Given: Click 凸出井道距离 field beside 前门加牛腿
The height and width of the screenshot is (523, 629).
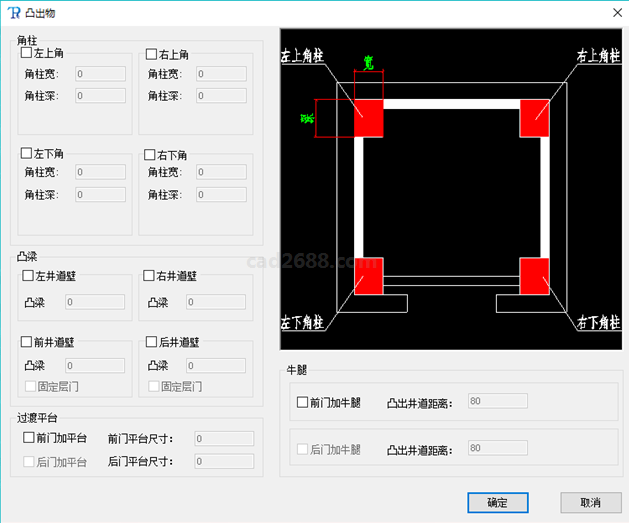Looking at the screenshot, I should click(x=497, y=402).
